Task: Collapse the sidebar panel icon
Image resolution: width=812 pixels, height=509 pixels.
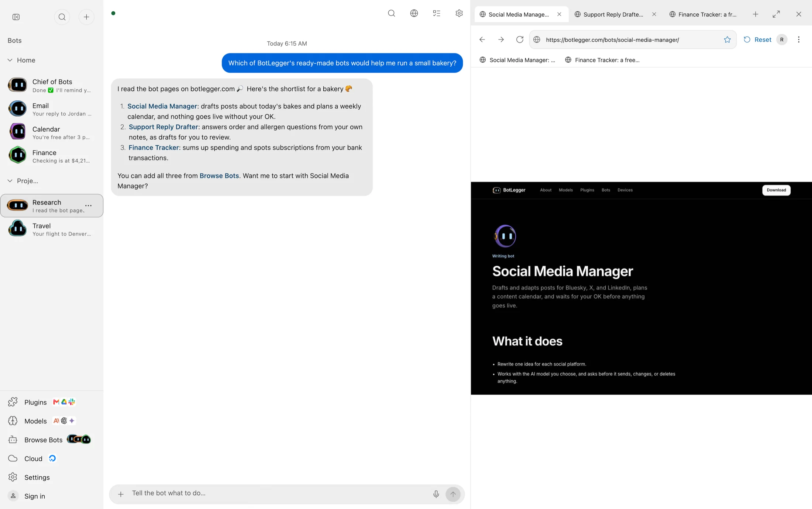Action: (x=16, y=17)
